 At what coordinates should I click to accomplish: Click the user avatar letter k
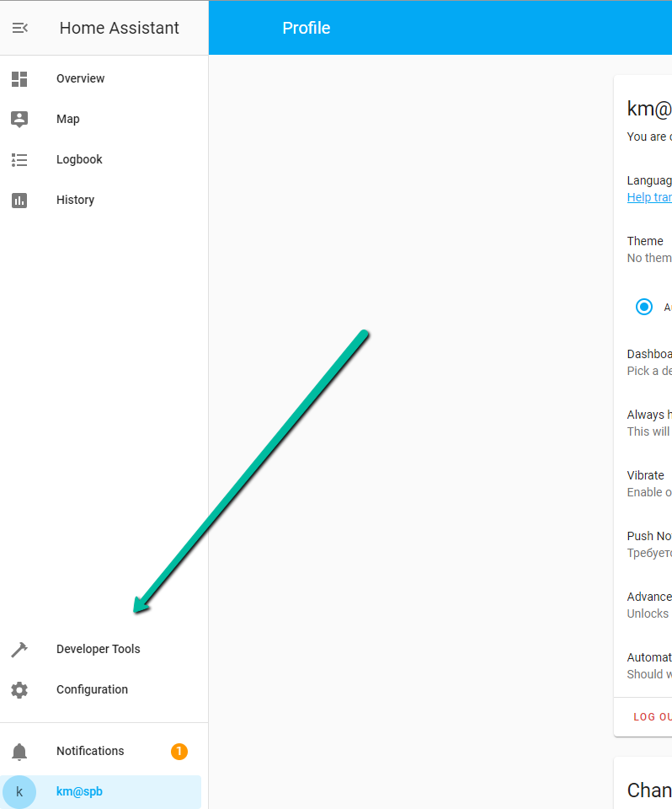click(19, 792)
